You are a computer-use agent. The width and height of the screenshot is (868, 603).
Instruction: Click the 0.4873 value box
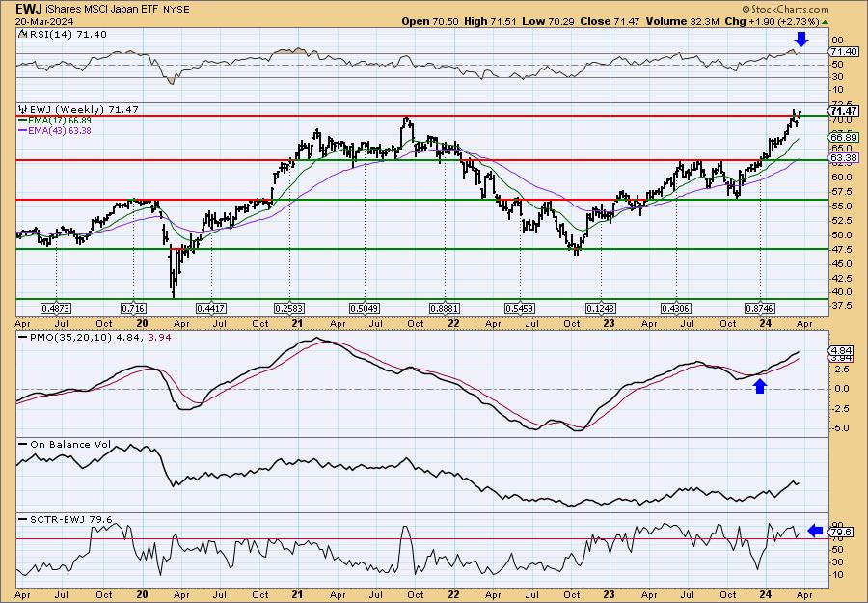click(56, 308)
